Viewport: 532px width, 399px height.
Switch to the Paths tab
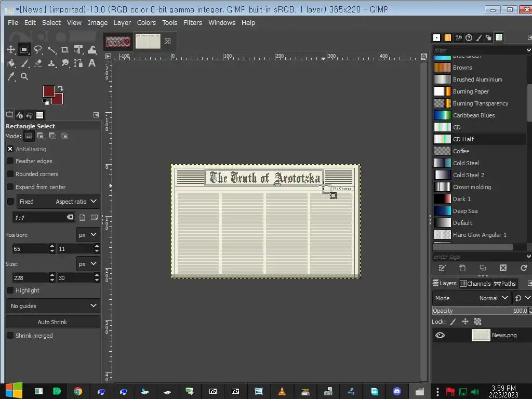(x=505, y=283)
